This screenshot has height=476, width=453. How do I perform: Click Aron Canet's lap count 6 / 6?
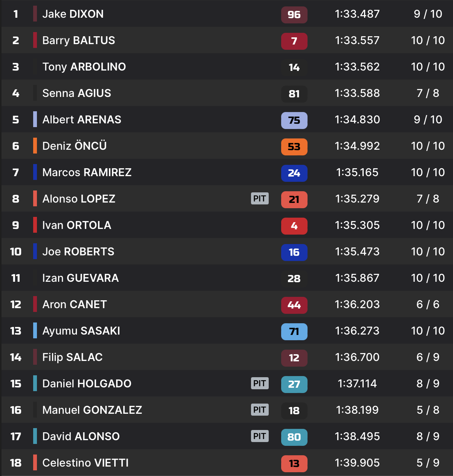pos(428,304)
